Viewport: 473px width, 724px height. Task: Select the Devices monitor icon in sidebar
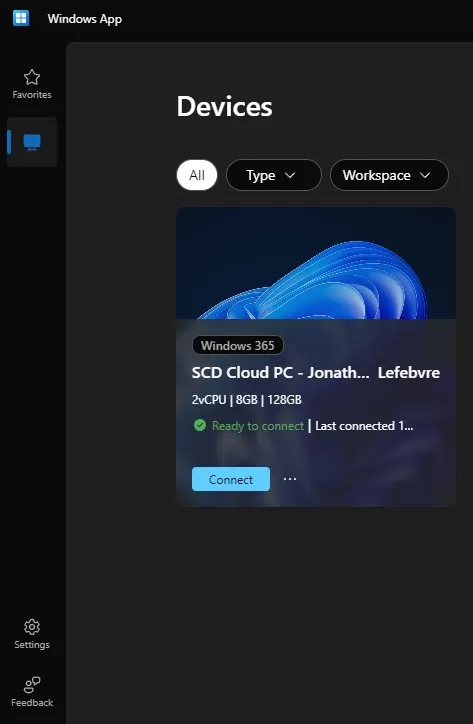[x=32, y=142]
